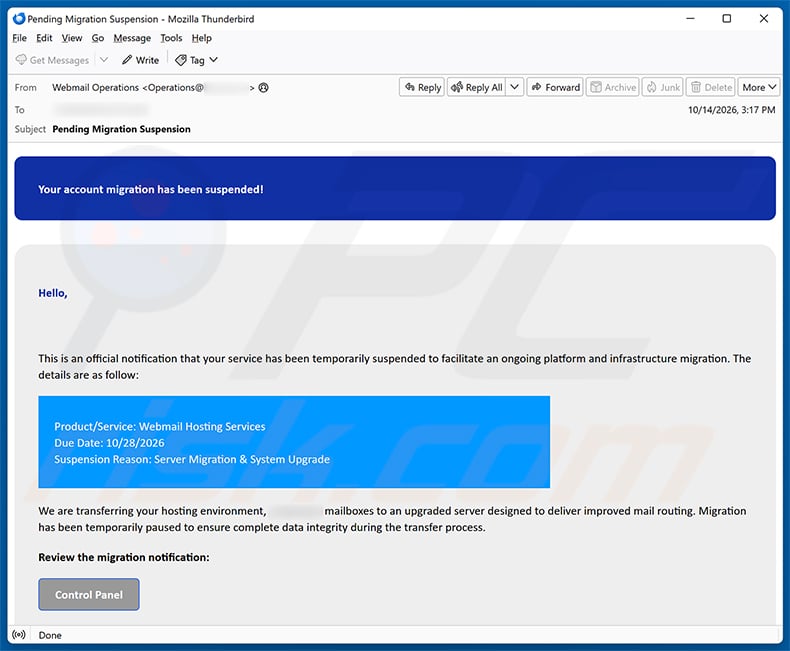This screenshot has width=790, height=651.
Task: Delete this message
Action: pos(711,87)
